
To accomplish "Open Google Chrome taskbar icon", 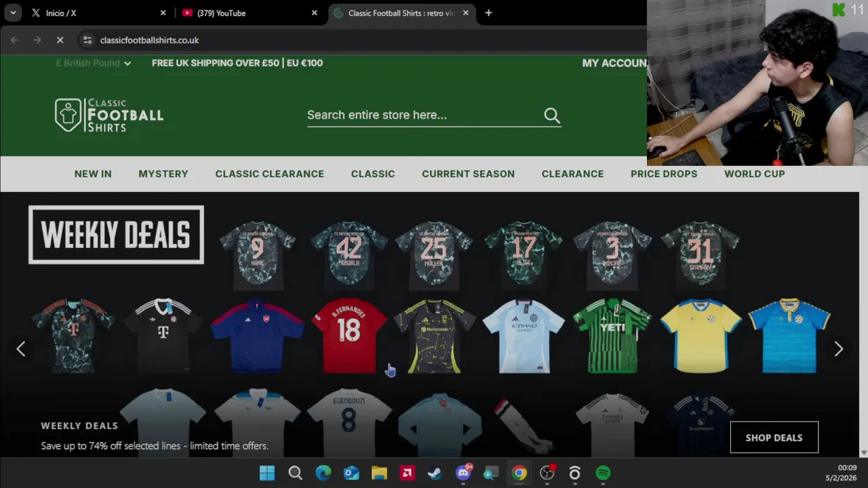I will pos(519,473).
